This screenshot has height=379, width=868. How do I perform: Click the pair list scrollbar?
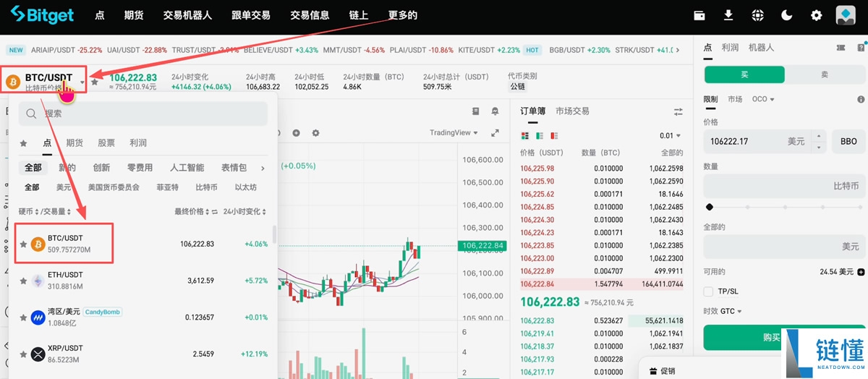(x=274, y=234)
